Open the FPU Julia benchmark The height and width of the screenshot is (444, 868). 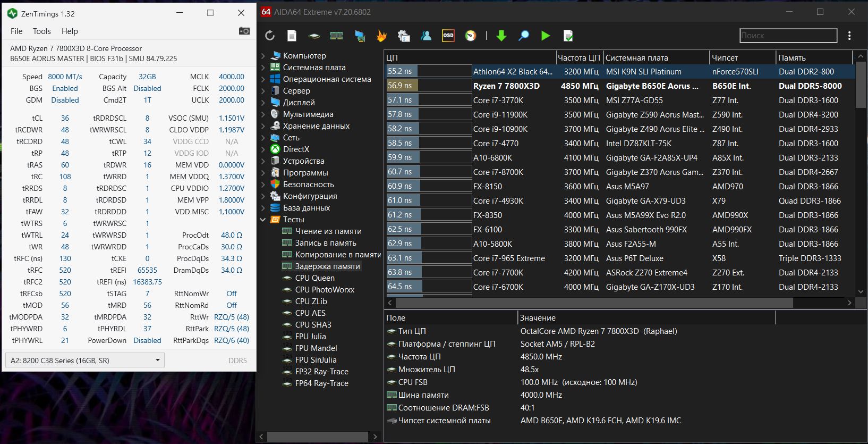click(311, 336)
